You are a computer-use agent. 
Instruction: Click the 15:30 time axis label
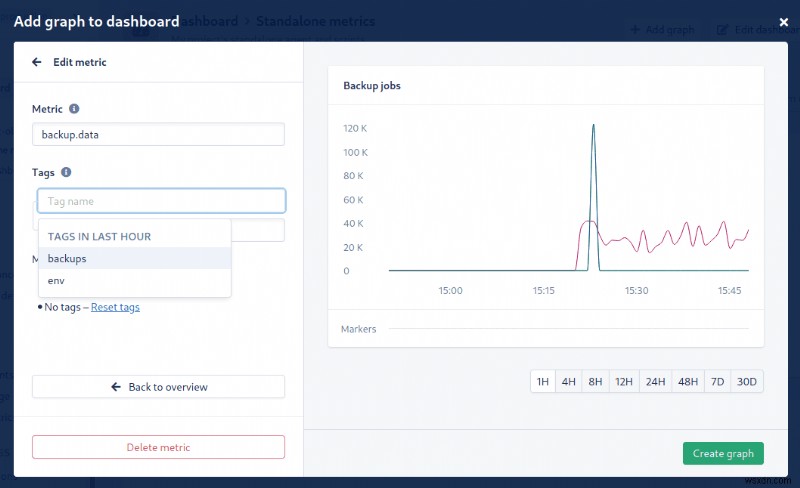(636, 290)
